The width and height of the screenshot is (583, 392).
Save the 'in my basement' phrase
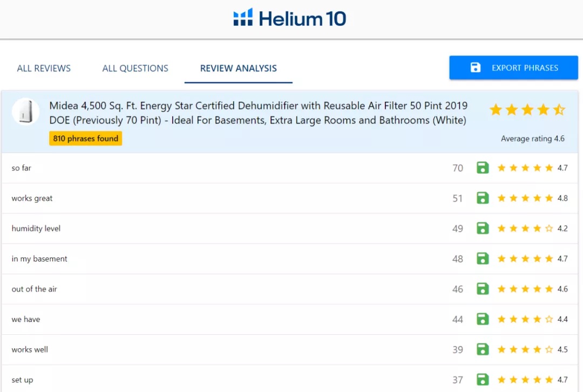483,258
